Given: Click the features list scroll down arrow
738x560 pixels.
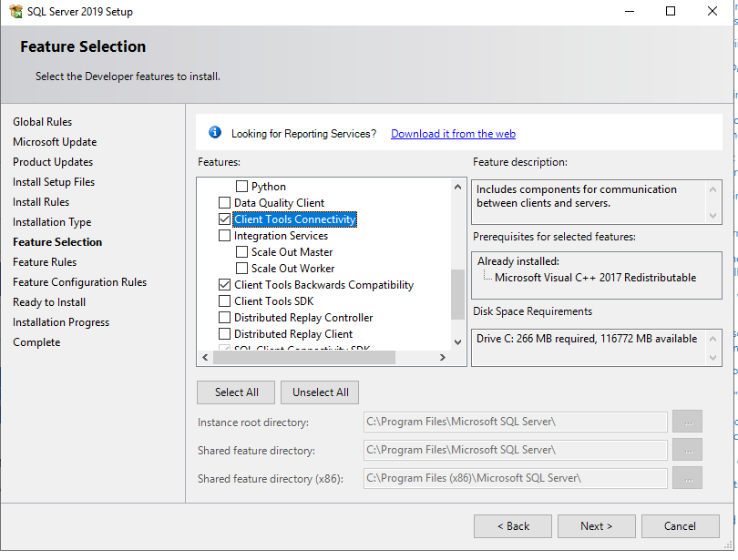Looking at the screenshot, I should (457, 341).
